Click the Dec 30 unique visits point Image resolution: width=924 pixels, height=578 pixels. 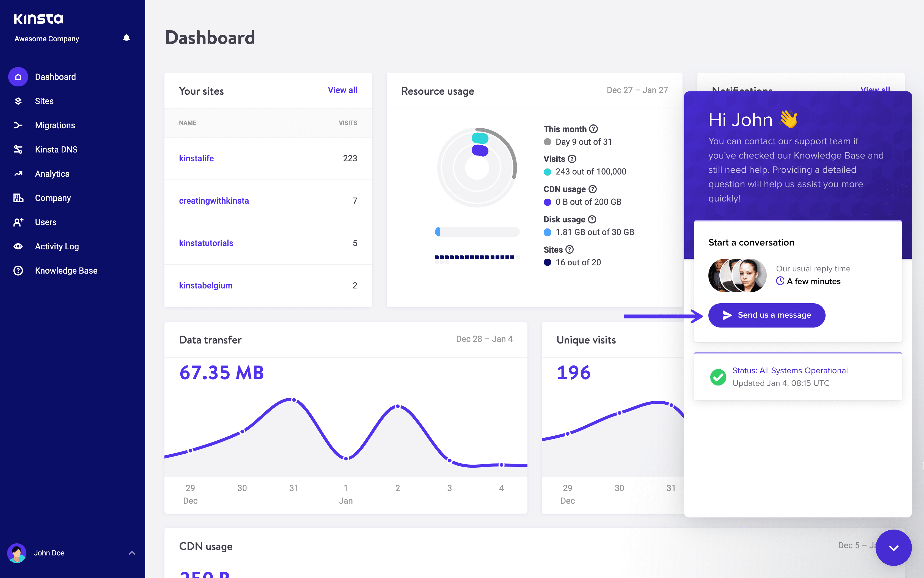(619, 413)
